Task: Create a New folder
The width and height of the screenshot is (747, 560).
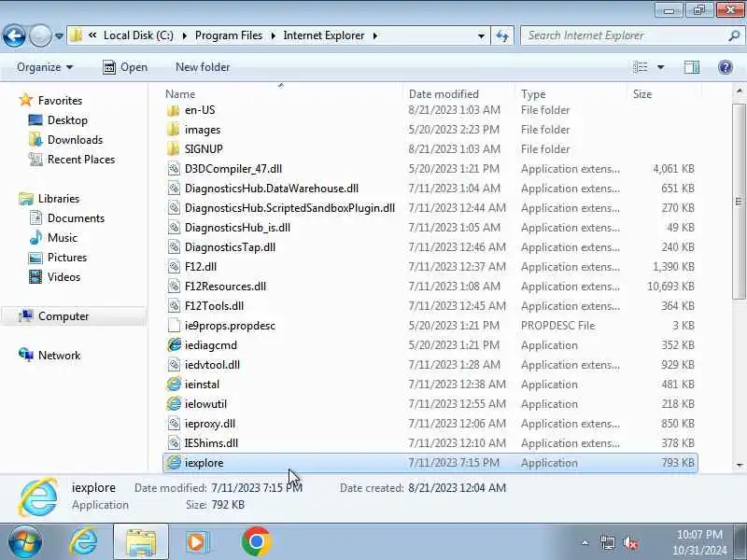Action: click(203, 67)
